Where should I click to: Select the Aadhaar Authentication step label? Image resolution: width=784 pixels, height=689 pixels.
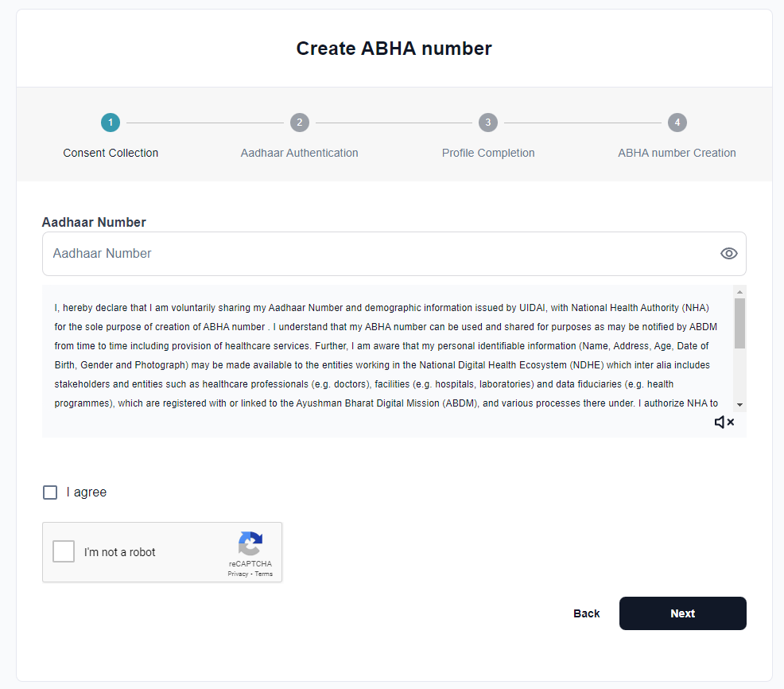(300, 153)
